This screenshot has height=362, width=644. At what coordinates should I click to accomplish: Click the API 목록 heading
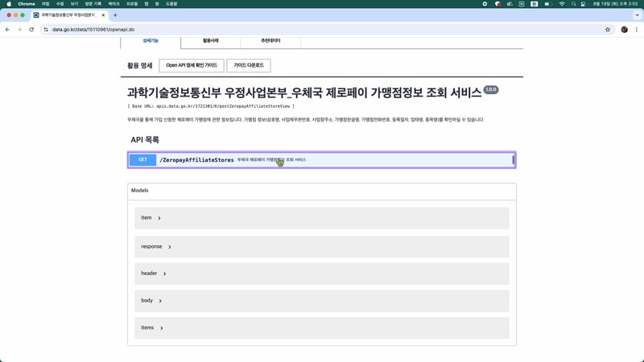point(145,139)
